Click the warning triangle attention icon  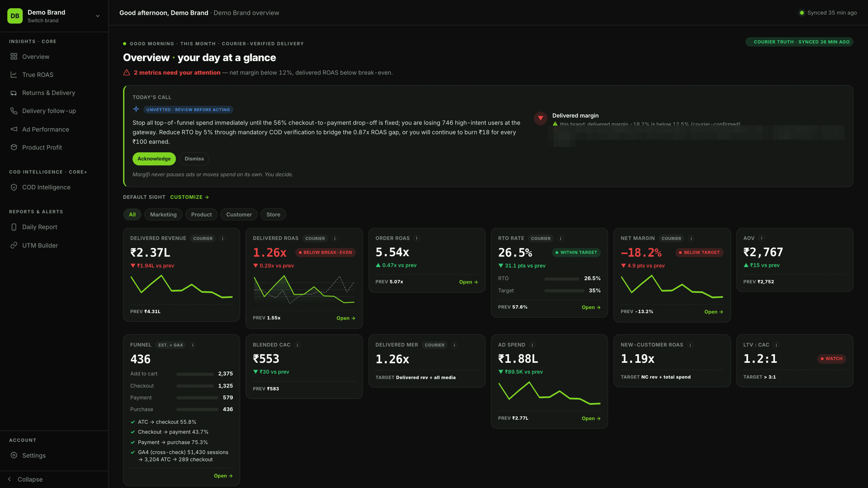pyautogui.click(x=127, y=72)
